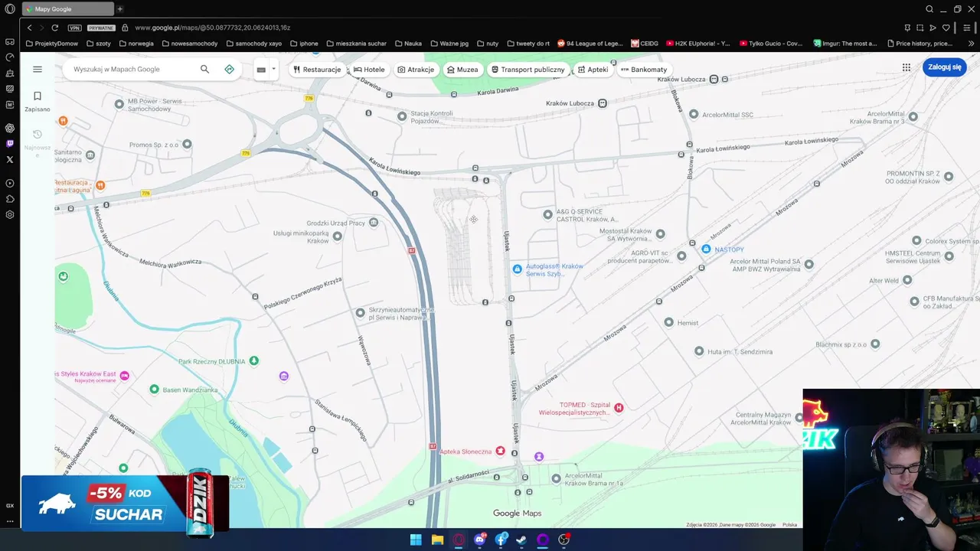Filter map by Restauracje
This screenshot has width=980, height=551.
317,69
